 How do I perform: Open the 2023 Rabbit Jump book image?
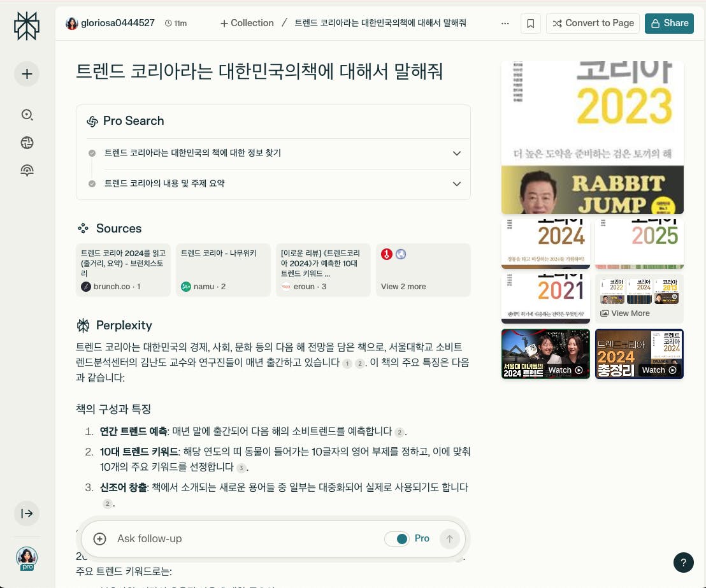593,138
